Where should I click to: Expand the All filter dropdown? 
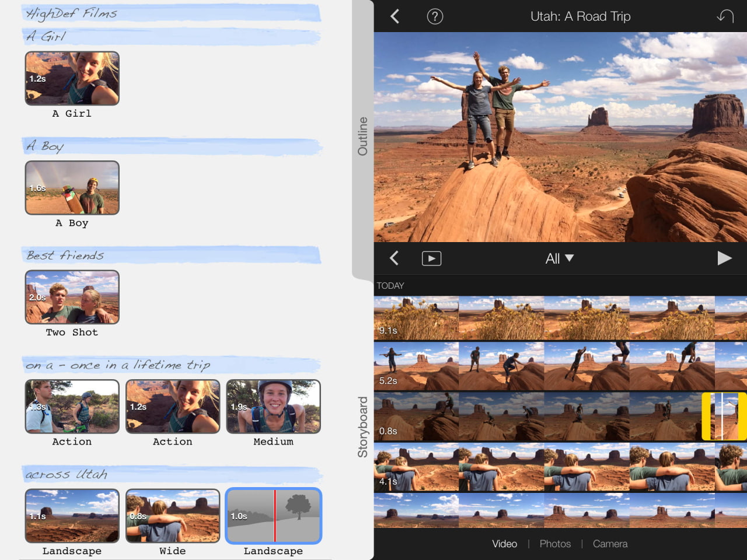point(559,258)
